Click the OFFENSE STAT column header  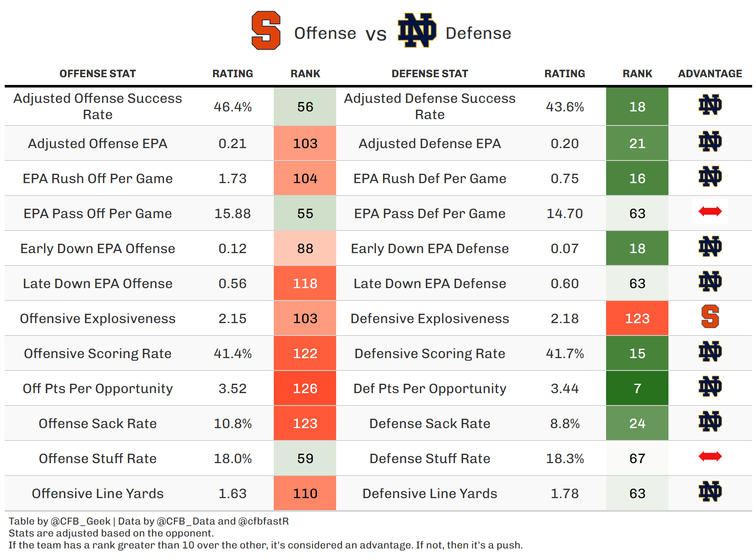97,74
